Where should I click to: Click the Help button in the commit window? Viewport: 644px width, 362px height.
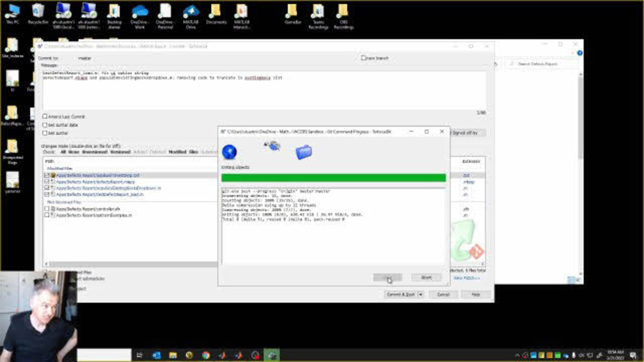tap(475, 295)
